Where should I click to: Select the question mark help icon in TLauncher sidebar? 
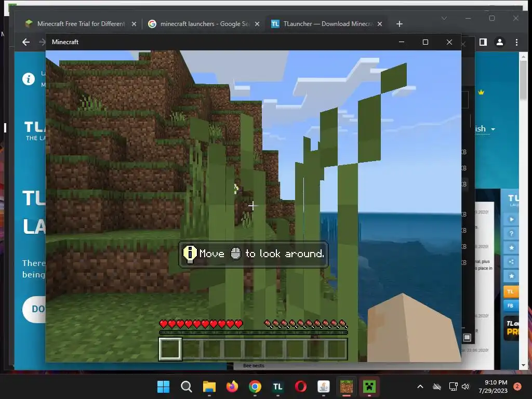tap(512, 234)
